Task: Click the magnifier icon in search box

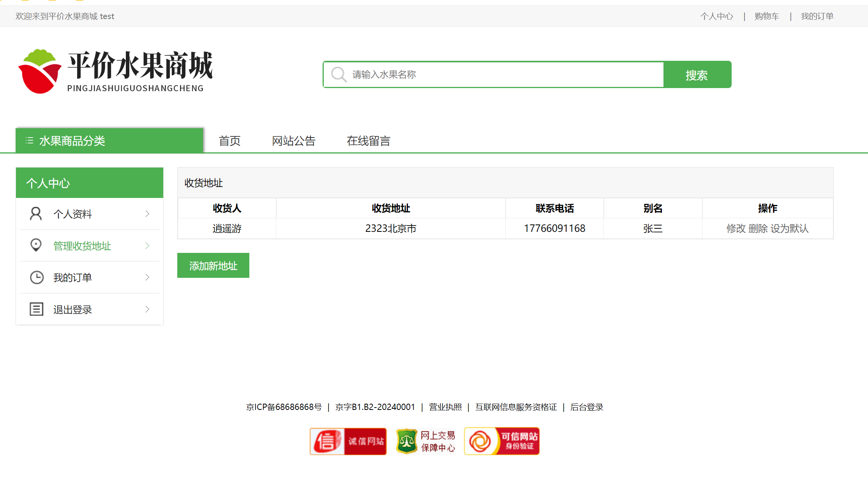Action: tap(338, 74)
